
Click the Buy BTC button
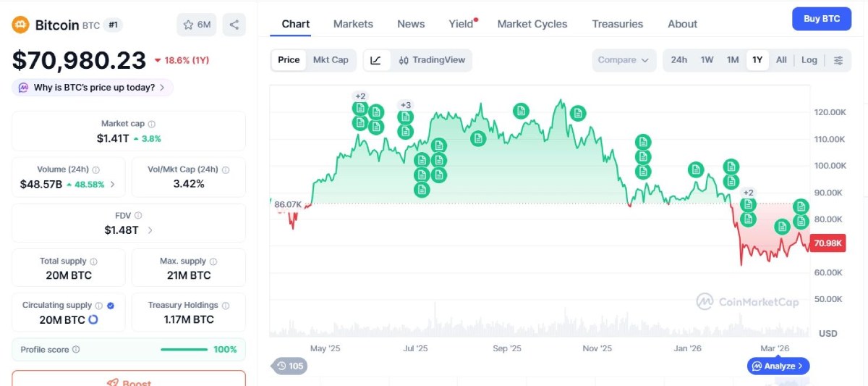point(821,19)
